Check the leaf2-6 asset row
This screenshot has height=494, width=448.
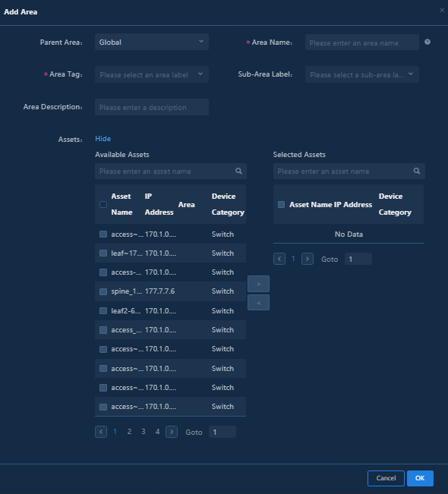(103, 311)
